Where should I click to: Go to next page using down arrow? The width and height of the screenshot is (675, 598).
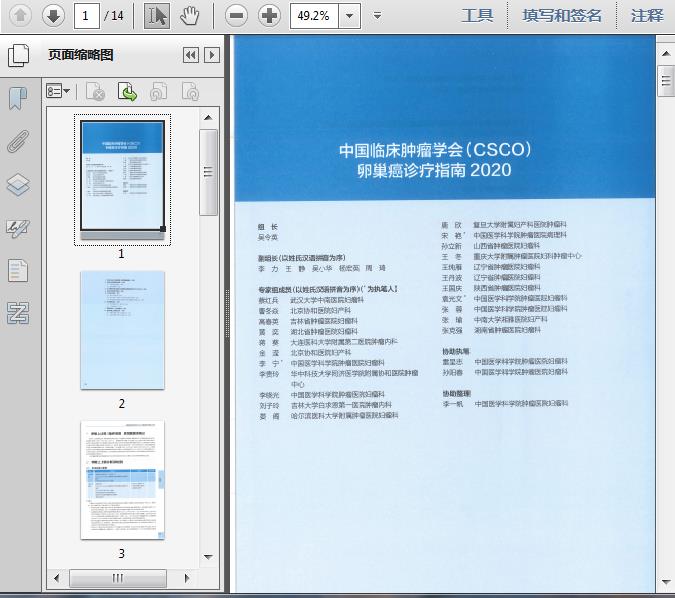click(x=53, y=16)
